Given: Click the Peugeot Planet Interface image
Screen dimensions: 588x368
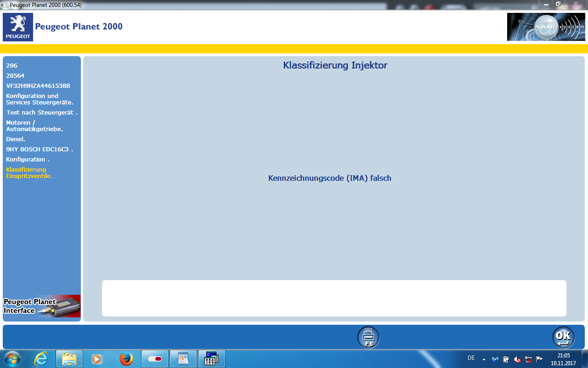Looking at the screenshot, I should (x=42, y=306).
